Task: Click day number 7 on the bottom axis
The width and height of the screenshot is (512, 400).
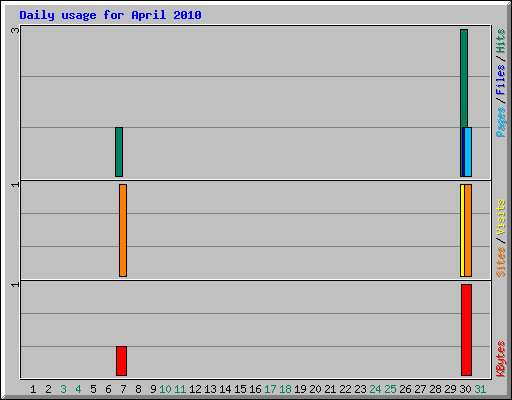Action: 123,389
